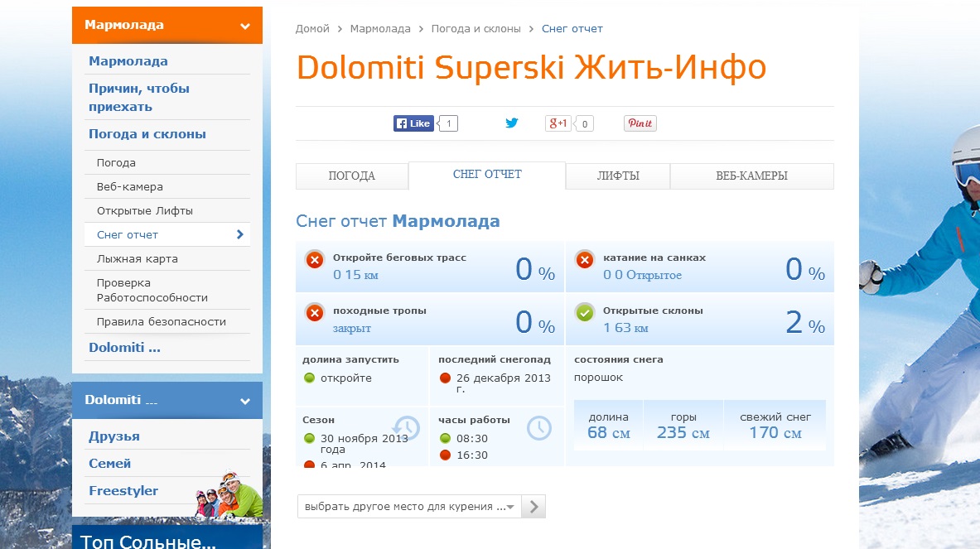
Task: Click the red X icon next to 'Откройте беговых трасс'
Action: (x=315, y=260)
